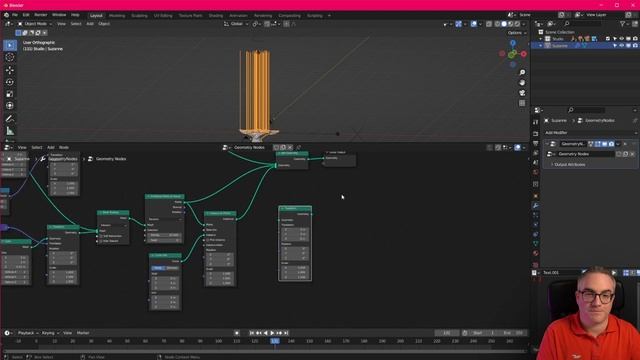Open viewport Options dropdown
This screenshot has width=640, height=360.
pos(517,33)
